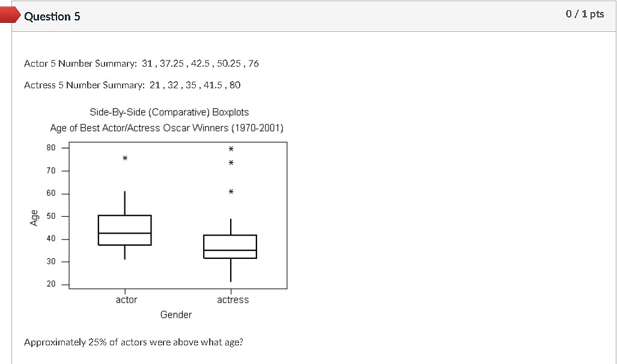Image resolution: width=617 pixels, height=364 pixels.
Task: Click the actress outlier asterisk near 61
Action: (x=231, y=191)
